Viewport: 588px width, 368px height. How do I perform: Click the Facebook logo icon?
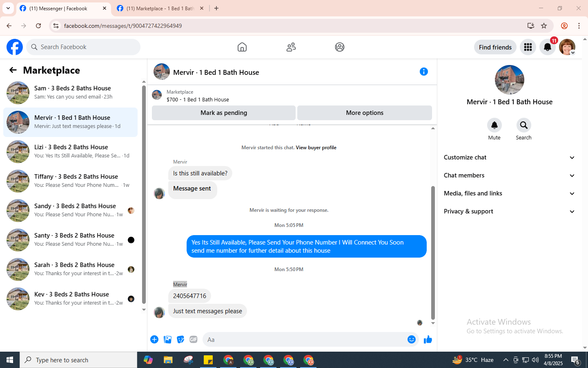pos(15,47)
